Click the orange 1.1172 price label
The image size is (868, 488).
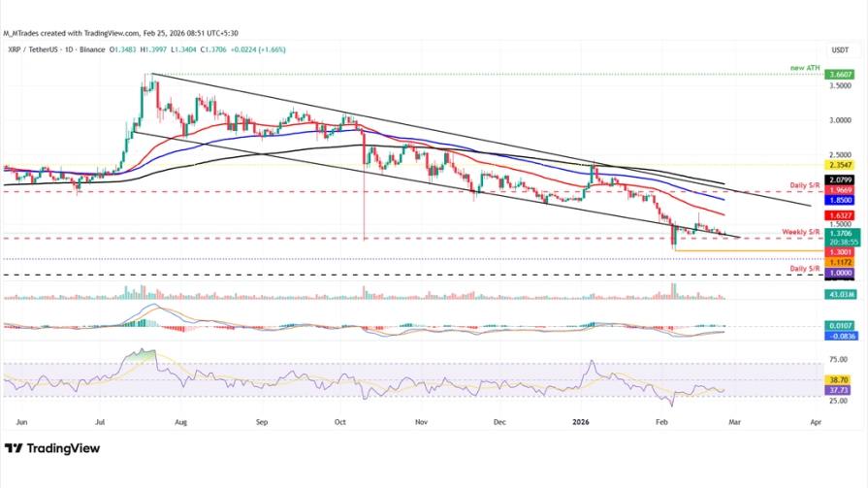click(x=837, y=262)
